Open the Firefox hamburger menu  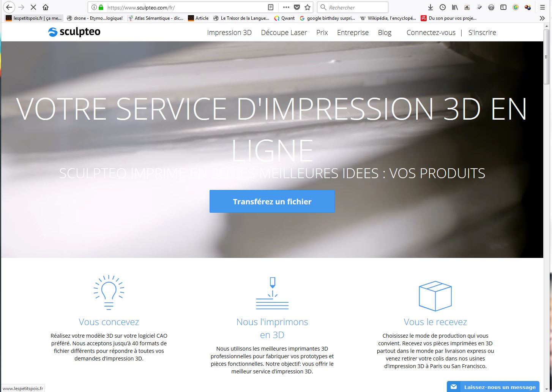point(542,7)
